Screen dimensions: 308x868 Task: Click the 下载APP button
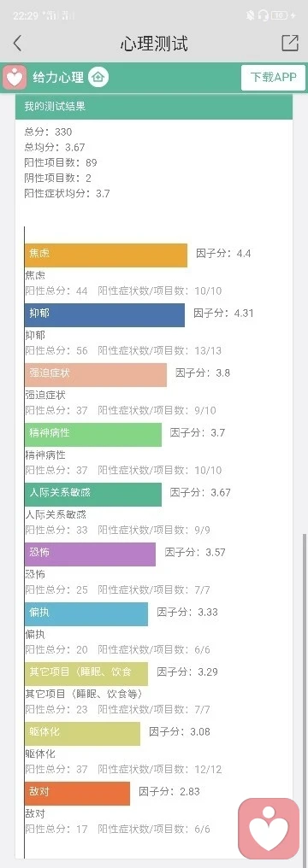click(x=273, y=77)
